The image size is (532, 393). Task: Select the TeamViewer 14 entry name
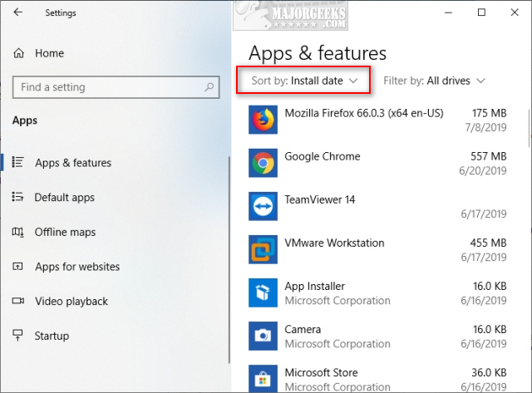click(319, 199)
